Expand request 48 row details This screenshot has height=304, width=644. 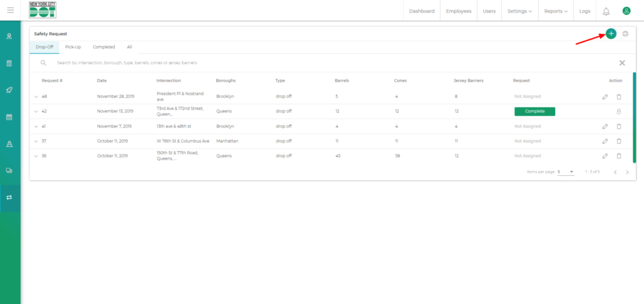[x=36, y=96]
